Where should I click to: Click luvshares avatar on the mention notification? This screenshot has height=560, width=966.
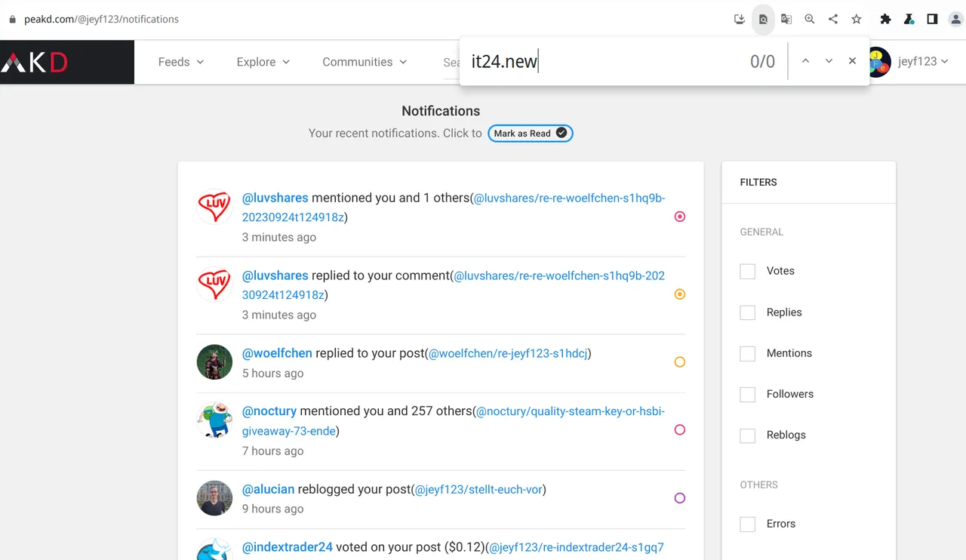(214, 207)
